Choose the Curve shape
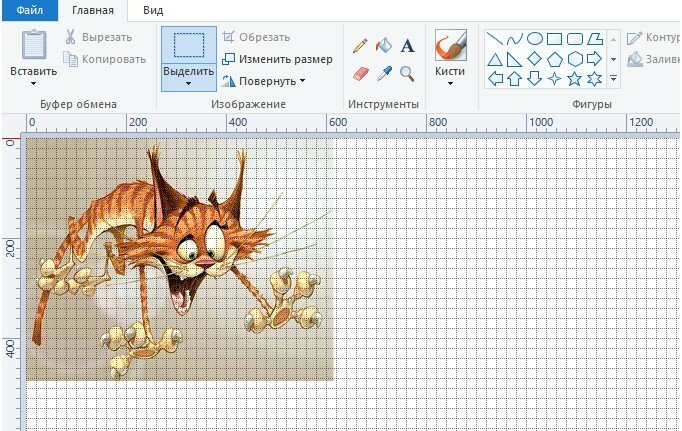 click(515, 40)
